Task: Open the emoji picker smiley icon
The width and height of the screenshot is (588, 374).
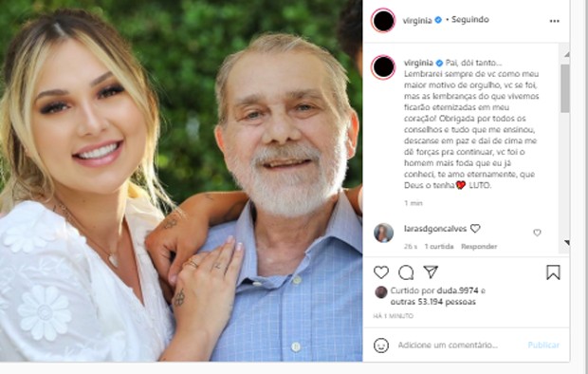Action: click(381, 346)
